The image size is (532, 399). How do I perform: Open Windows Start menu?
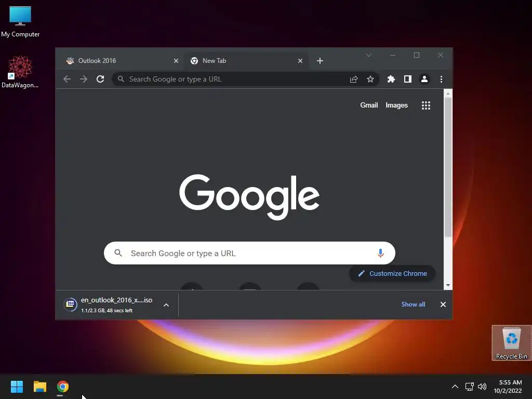point(17,387)
